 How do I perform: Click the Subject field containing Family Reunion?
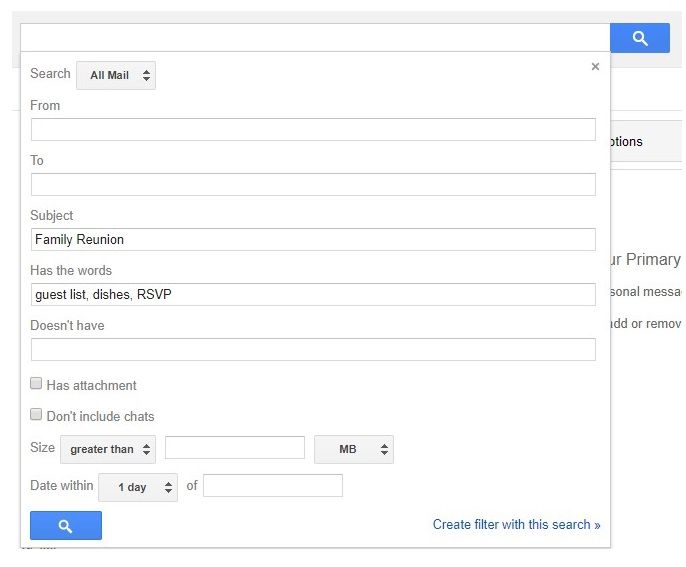coord(313,240)
